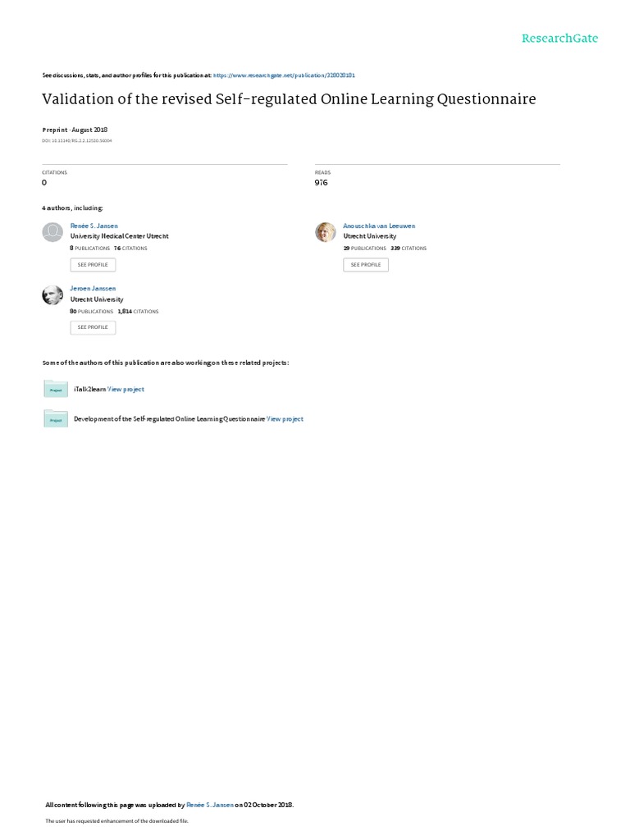The image size is (630, 840).
Task: Open the researchgate.net publication URL link
Action: coord(284,75)
